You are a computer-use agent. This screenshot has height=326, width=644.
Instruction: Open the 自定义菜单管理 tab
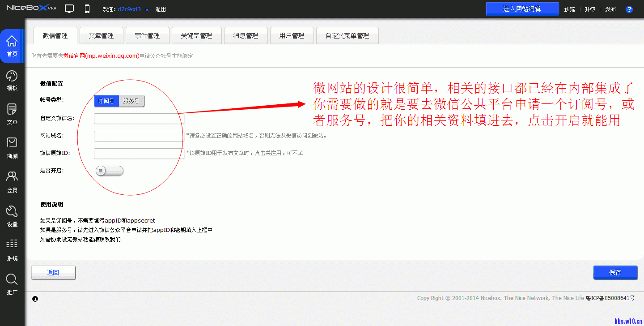click(x=347, y=35)
